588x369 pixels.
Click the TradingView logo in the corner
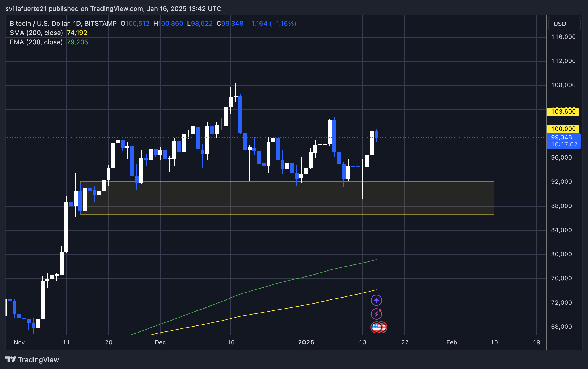pos(10,359)
